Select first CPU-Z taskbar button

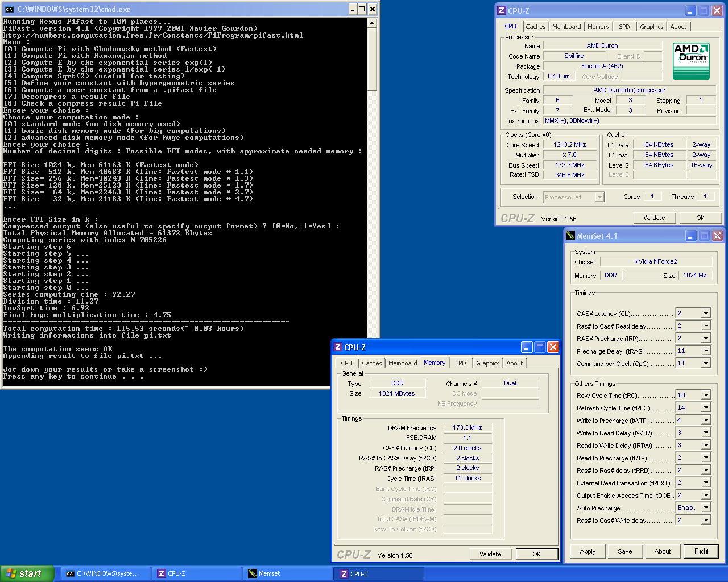197,574
